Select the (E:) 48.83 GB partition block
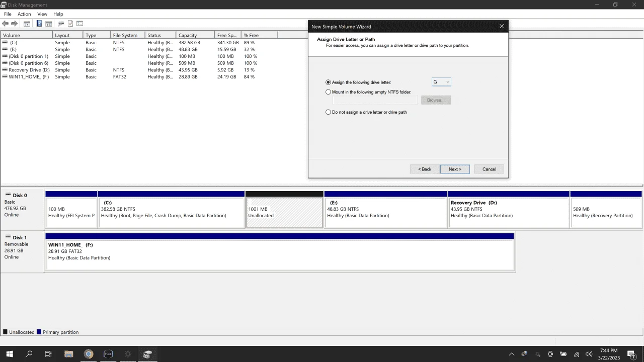This screenshot has width=644, height=362. coord(386,210)
